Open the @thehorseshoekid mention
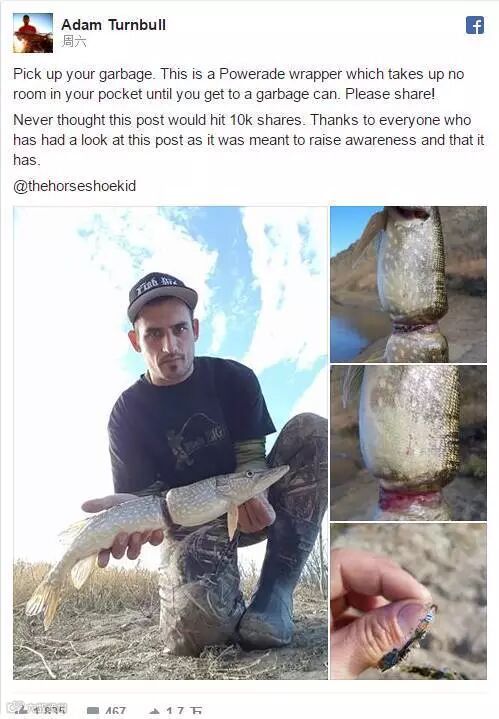Image resolution: width=499 pixels, height=719 pixels. tap(75, 186)
